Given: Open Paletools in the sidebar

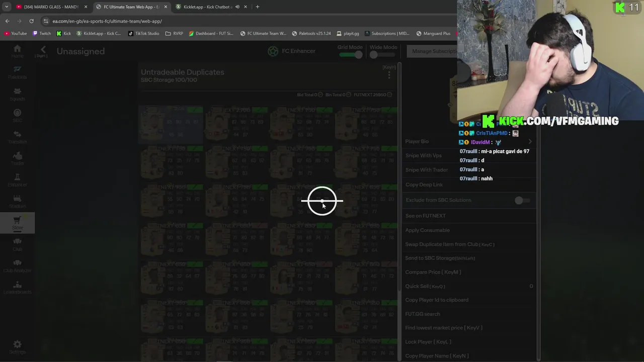Looking at the screenshot, I should [x=17, y=72].
